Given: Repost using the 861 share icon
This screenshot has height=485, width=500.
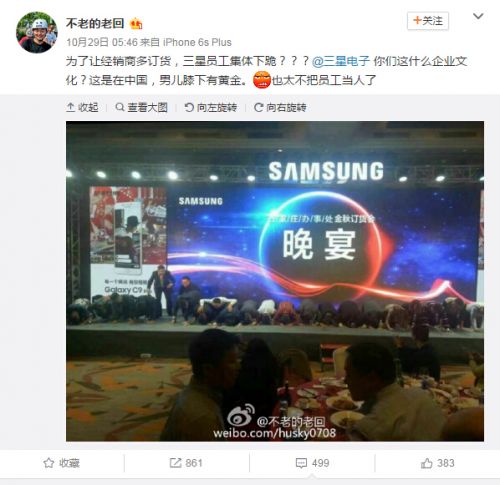Looking at the screenshot, I should [x=186, y=463].
